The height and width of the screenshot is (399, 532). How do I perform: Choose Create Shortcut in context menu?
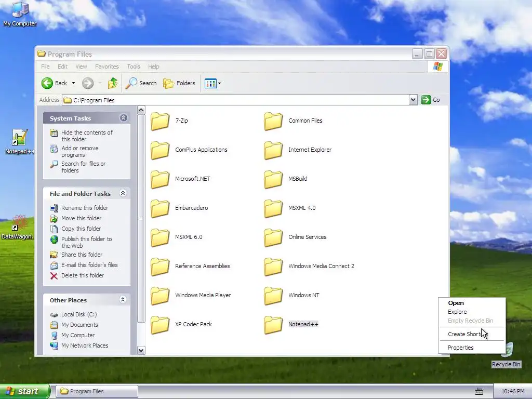[472, 334]
